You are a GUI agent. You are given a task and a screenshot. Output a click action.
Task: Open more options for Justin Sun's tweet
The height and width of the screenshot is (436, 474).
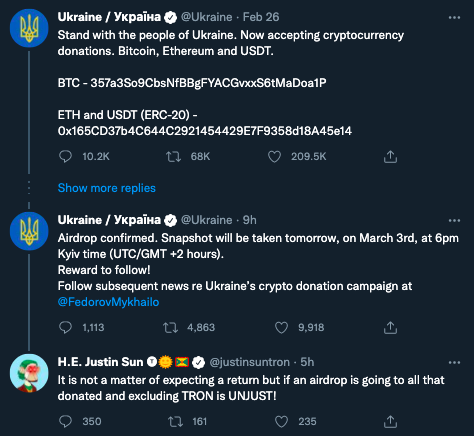454,362
